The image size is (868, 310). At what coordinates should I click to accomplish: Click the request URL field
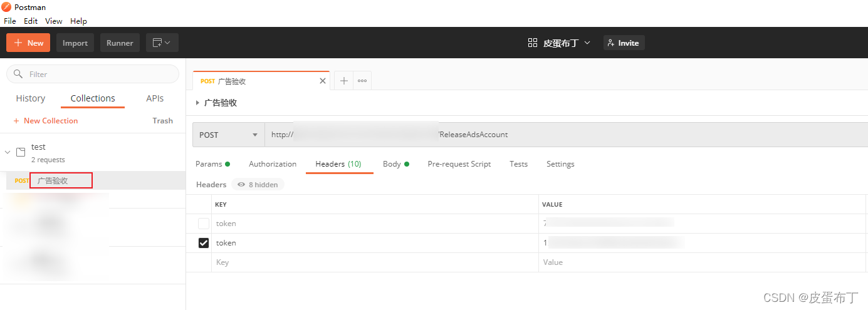tap(566, 135)
